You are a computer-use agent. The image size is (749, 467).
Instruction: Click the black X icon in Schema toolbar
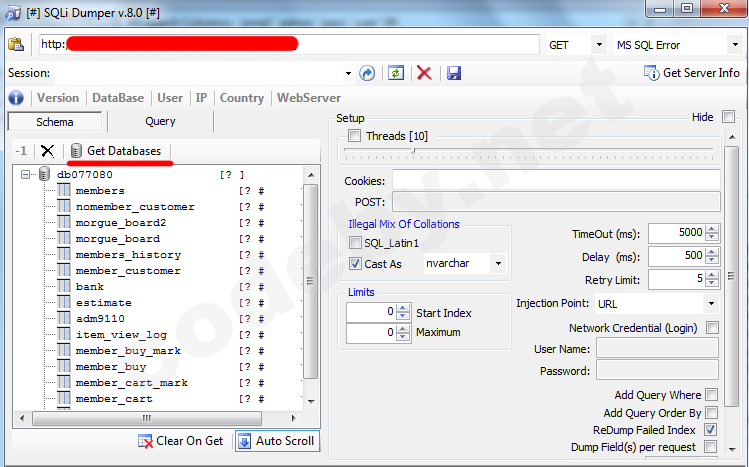[47, 151]
